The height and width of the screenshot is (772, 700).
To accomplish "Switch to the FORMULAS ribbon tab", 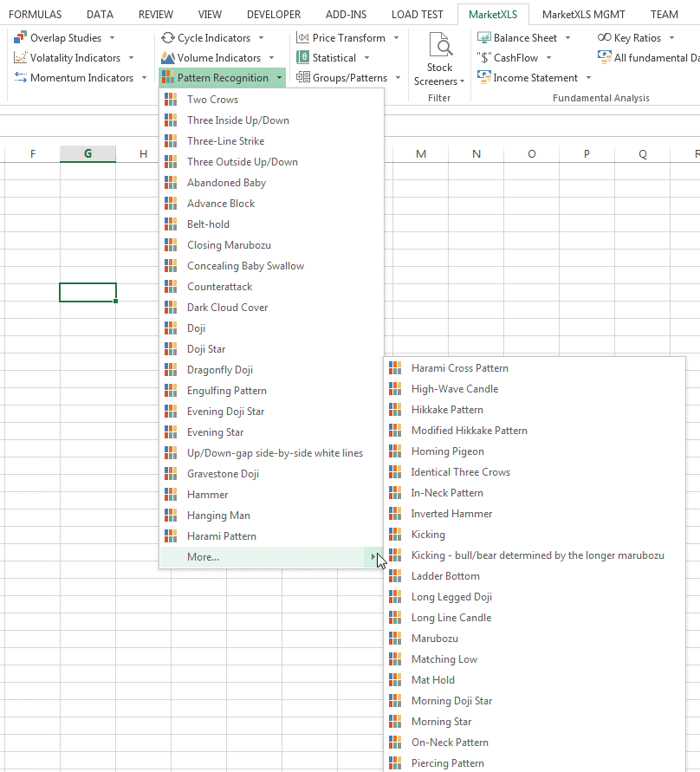I will [36, 15].
